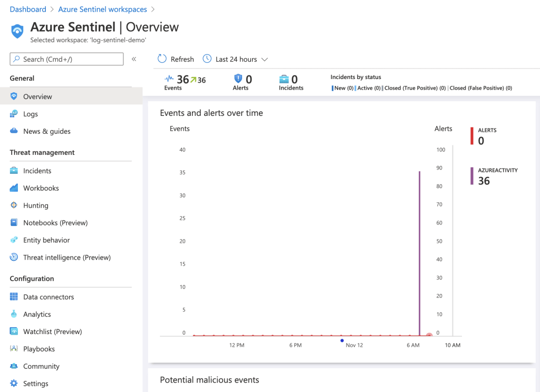Open the Analytics flask icon
Viewport: 540px width, 392px height.
coord(14,315)
